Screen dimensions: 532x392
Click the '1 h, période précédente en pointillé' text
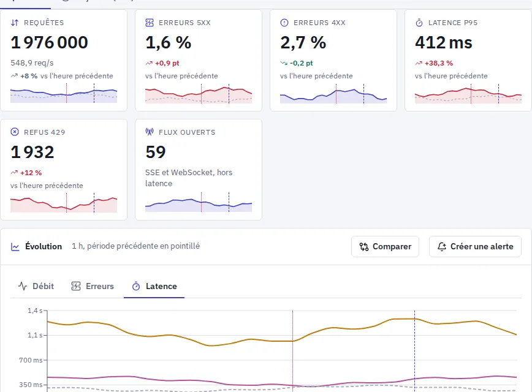point(135,246)
